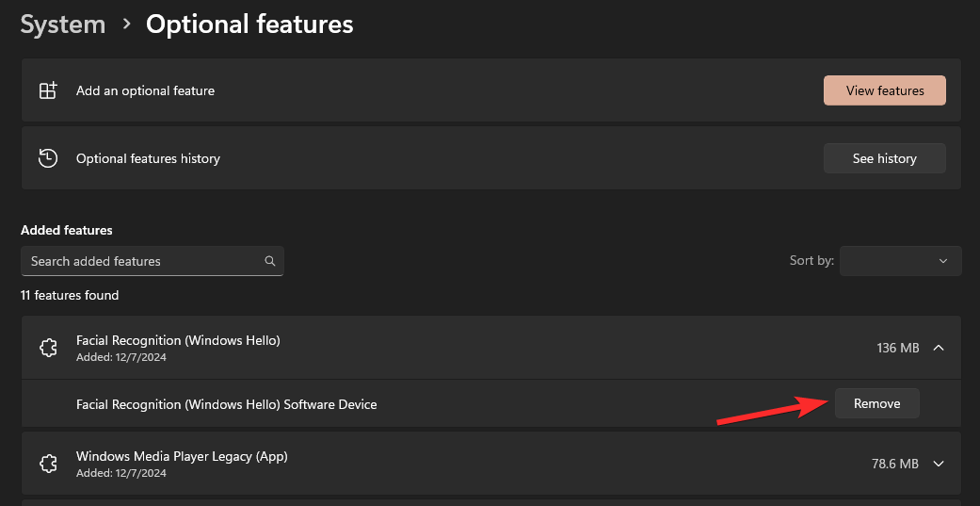
Task: Open the Sort by dropdown
Action: tap(900, 261)
